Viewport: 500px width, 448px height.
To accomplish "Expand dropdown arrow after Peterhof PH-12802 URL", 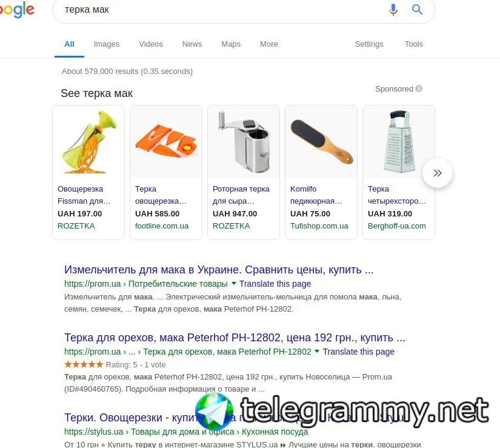I will [x=316, y=351].
